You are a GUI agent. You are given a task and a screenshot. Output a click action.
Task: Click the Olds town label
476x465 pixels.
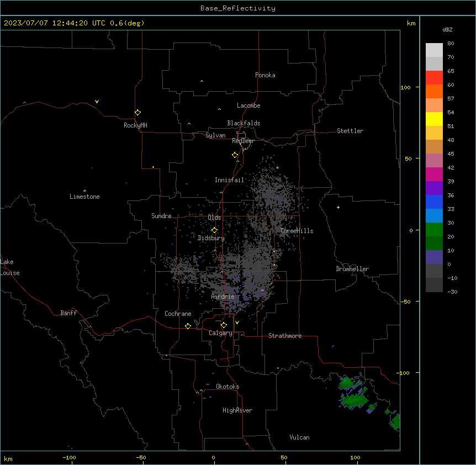214,218
